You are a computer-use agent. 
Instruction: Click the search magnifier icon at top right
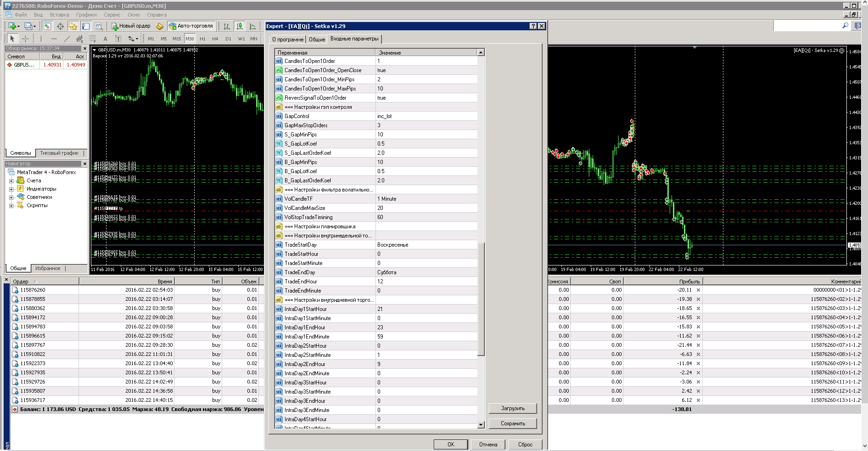coord(845,26)
